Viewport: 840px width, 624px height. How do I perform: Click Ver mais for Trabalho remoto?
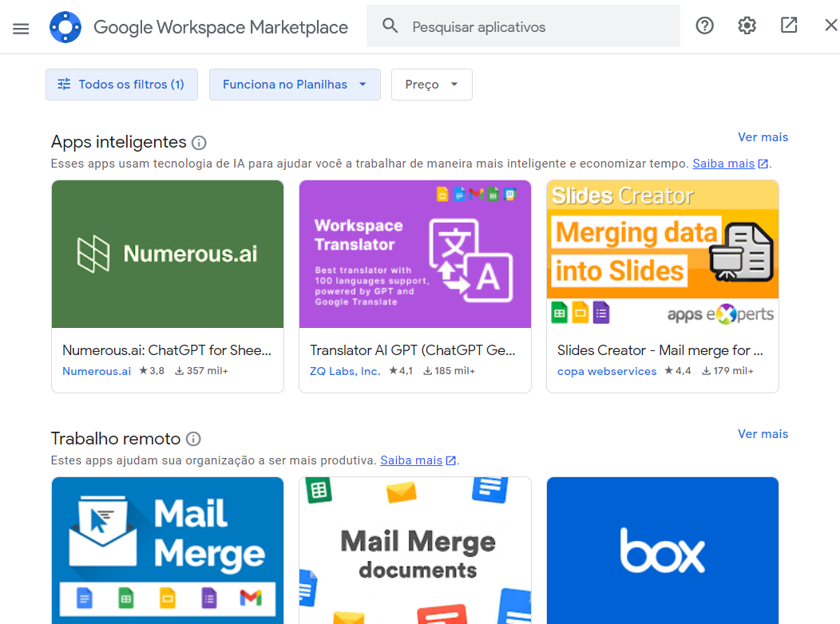pyautogui.click(x=763, y=434)
